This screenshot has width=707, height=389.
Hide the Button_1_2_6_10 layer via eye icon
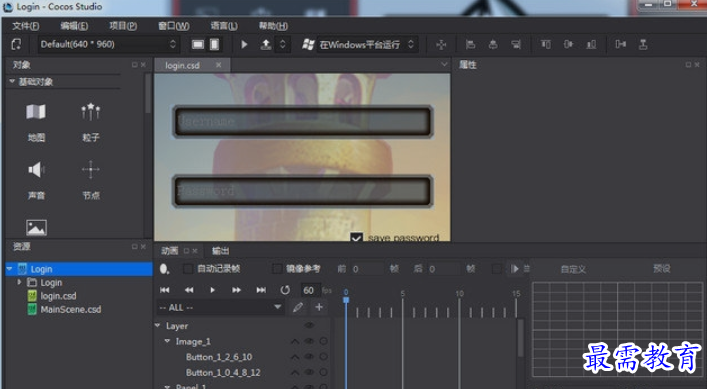coord(309,357)
